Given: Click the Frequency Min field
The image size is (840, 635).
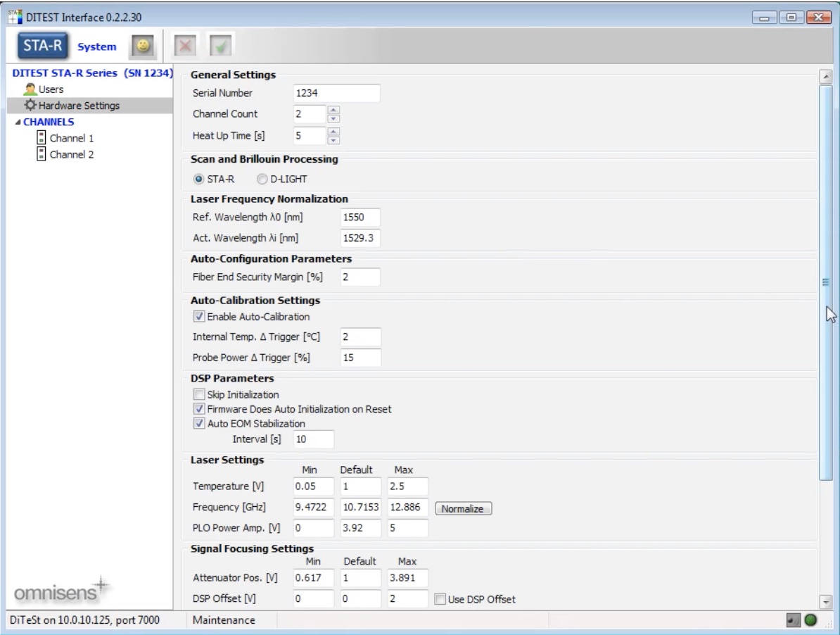Looking at the screenshot, I should [x=313, y=507].
